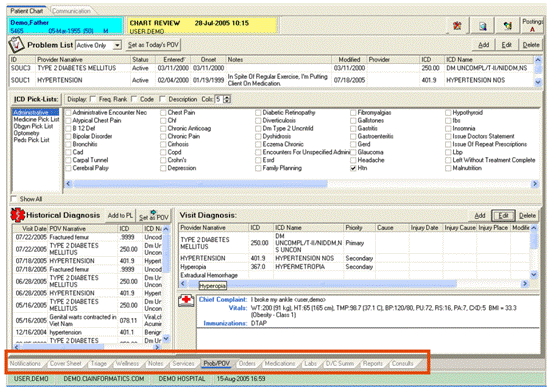Select the HYPERTENSION problem row SOUC1
The image size is (552, 389).
[x=271, y=80]
